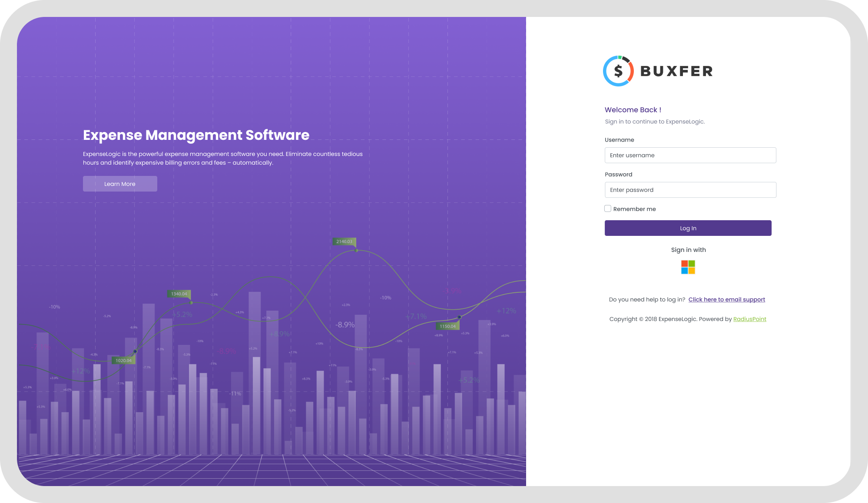Click the 1150.04 chart data label
The image size is (868, 503).
pos(447,326)
